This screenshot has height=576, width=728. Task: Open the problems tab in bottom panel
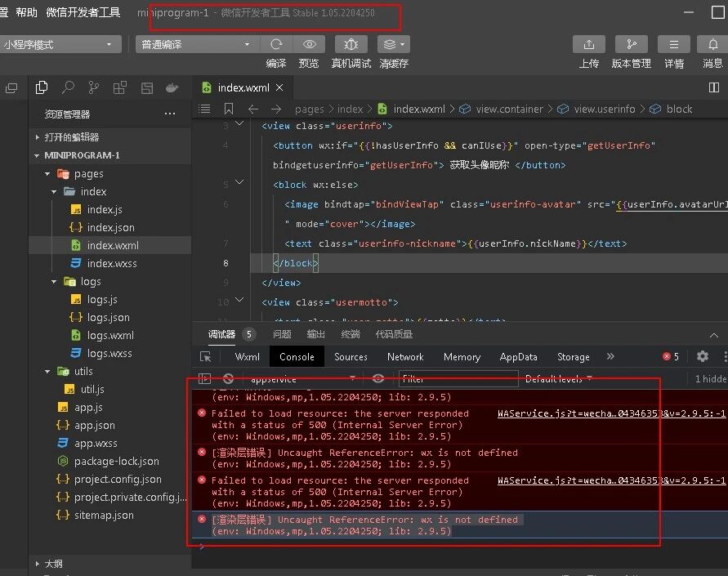point(282,334)
